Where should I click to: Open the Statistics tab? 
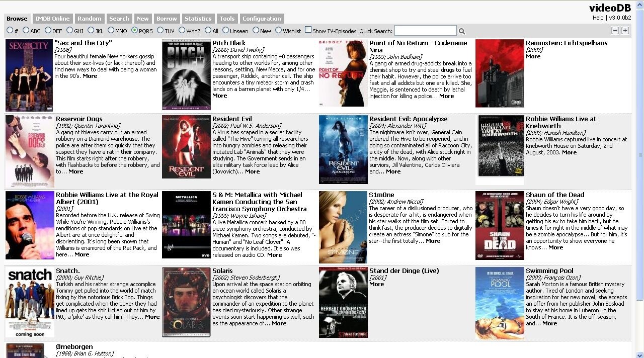(x=198, y=19)
